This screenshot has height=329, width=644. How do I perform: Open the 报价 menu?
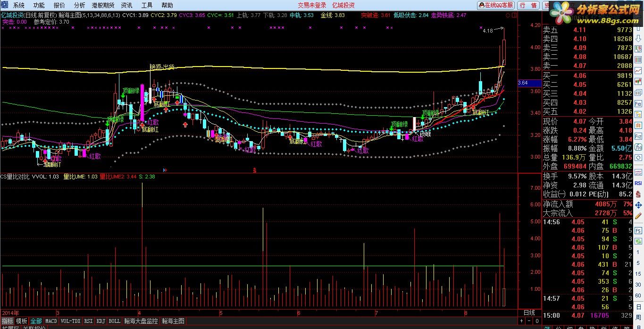pyautogui.click(x=59, y=5)
